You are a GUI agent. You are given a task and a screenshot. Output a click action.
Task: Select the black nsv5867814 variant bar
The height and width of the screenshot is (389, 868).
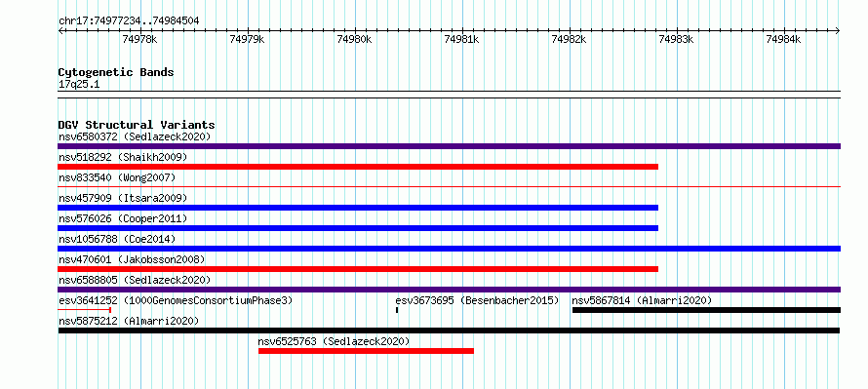706,310
